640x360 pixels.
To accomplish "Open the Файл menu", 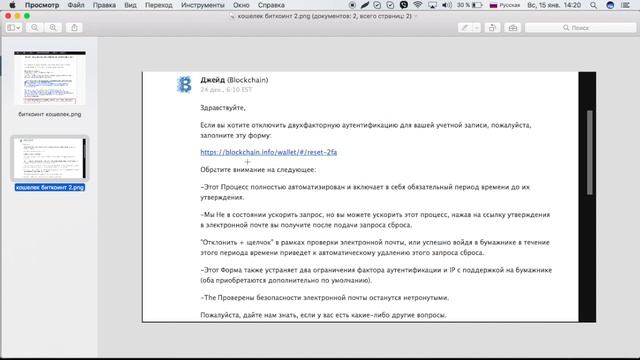I will point(76,5).
